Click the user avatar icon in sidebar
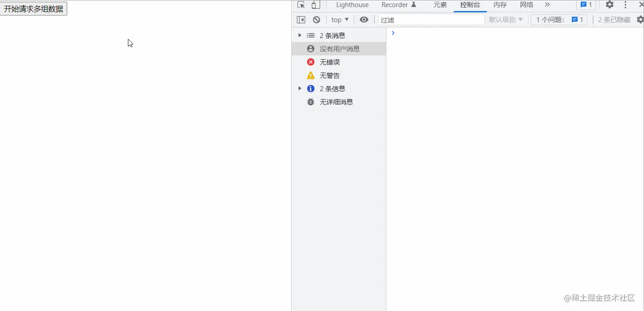644x311 pixels. pos(311,49)
